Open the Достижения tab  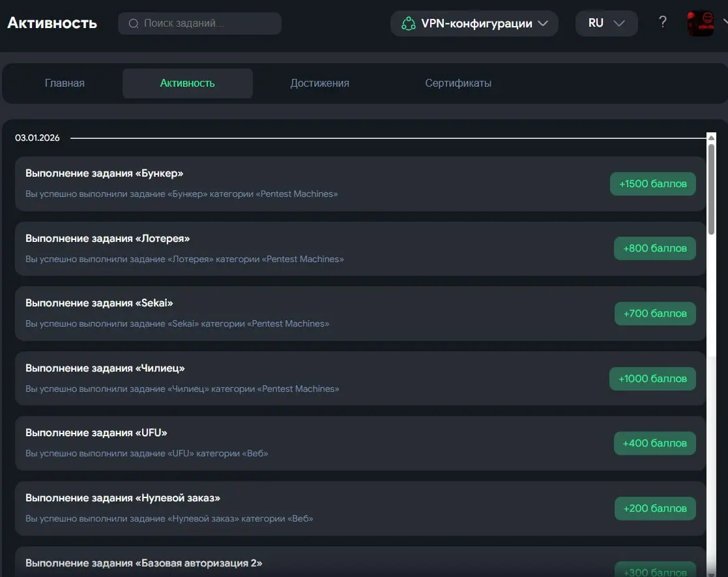[319, 83]
